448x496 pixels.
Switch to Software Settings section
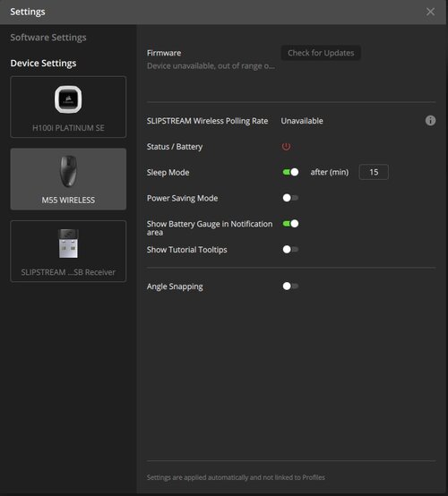click(48, 38)
